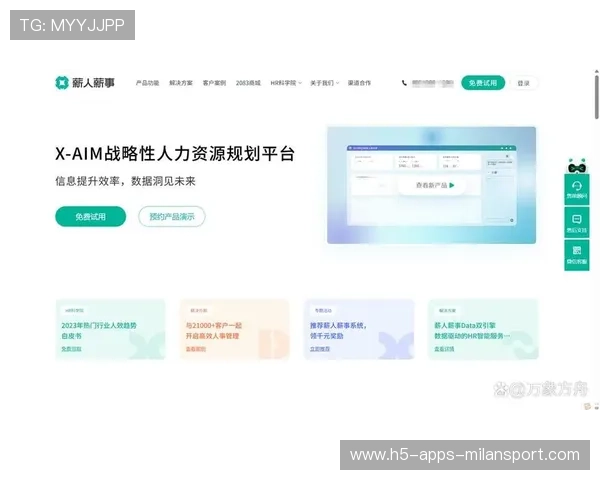Open the 薪人薪事Data双引擎 card
The height and width of the screenshot is (480, 600).
point(483,330)
